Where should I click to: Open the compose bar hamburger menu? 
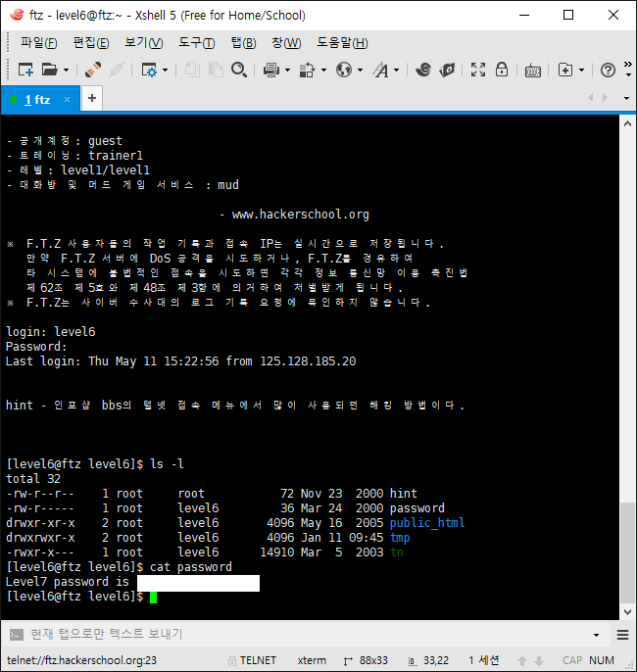623,635
